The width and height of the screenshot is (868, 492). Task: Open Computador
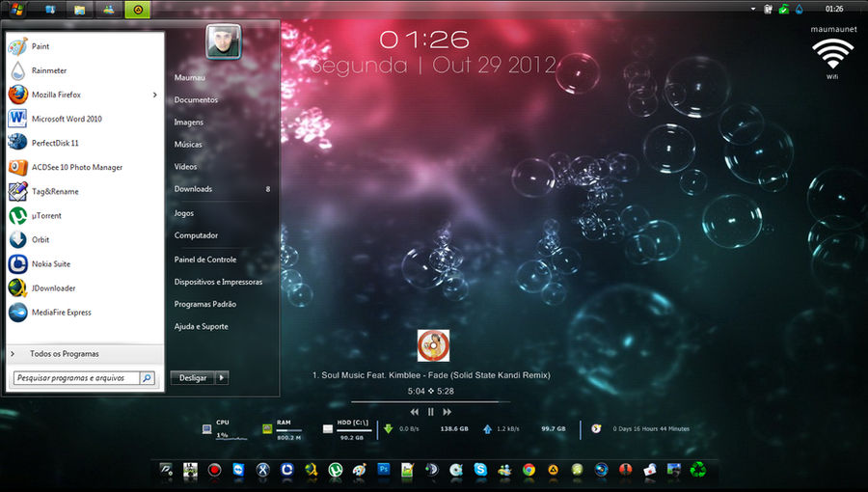[196, 235]
